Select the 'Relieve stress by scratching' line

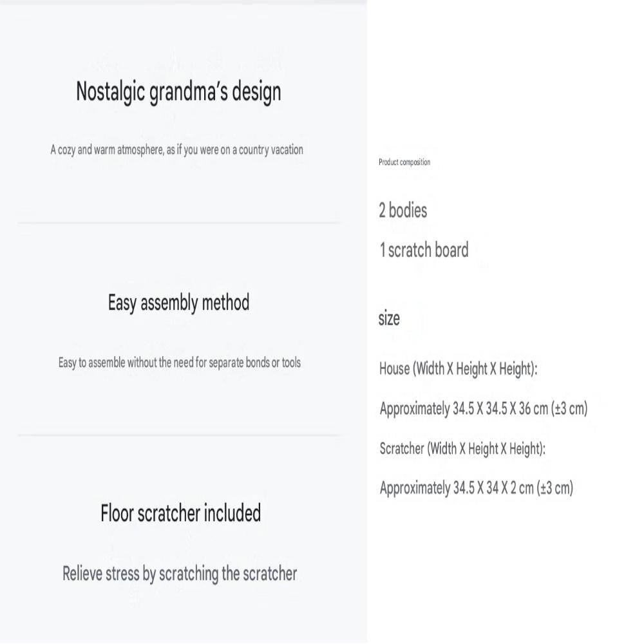[x=180, y=574]
